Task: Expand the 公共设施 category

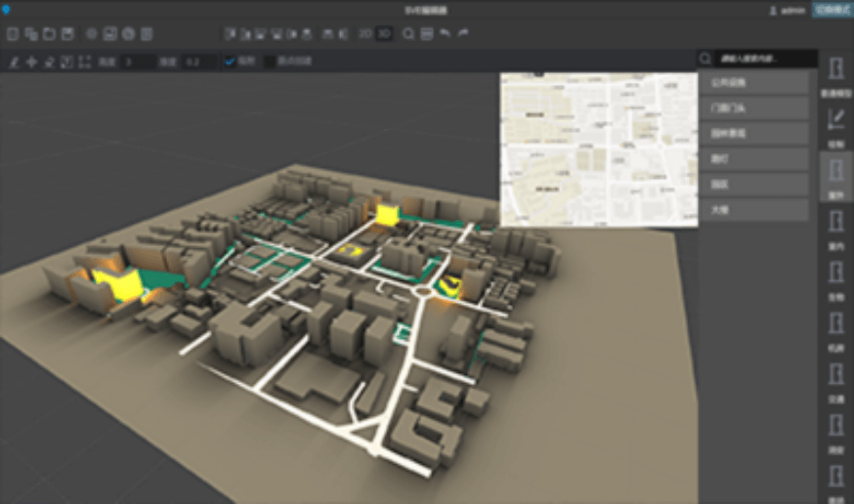Action: (x=753, y=83)
